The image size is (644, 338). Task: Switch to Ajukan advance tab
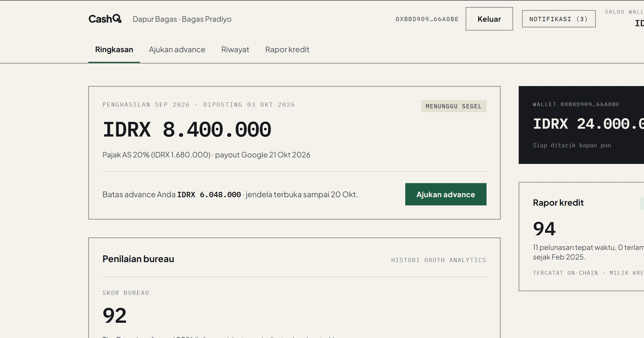click(x=177, y=49)
